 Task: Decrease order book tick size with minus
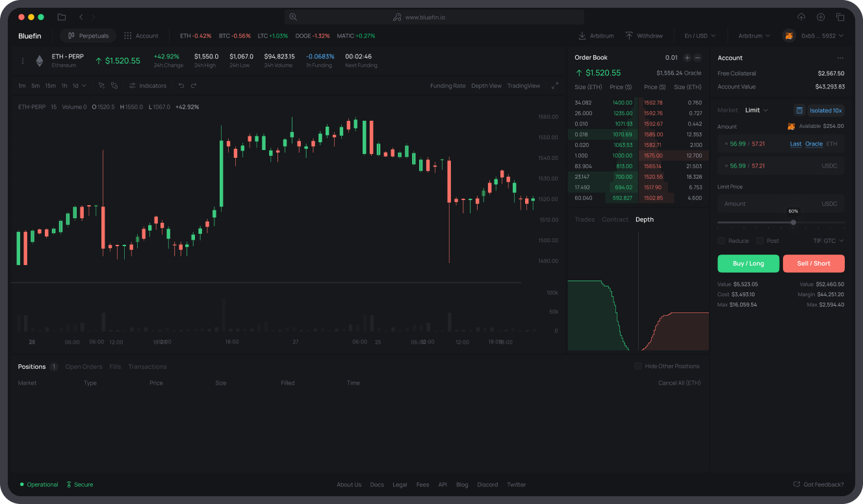pyautogui.click(x=698, y=58)
